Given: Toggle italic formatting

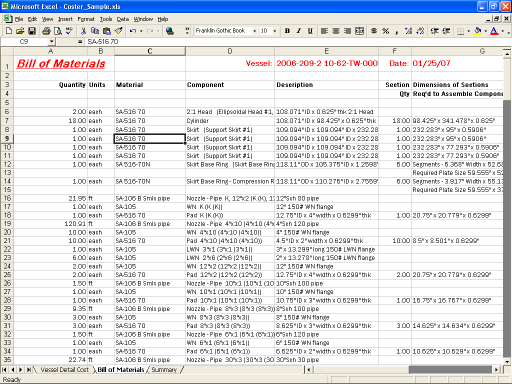Looking at the screenshot, I should pos(299,31).
